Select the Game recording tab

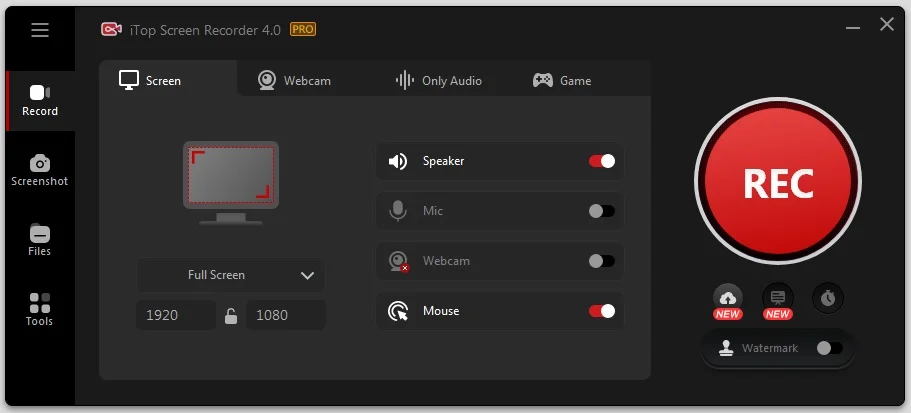(561, 80)
